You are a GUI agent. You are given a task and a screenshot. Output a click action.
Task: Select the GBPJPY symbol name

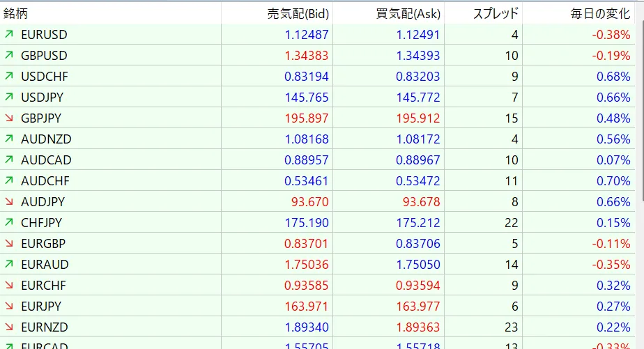click(x=41, y=118)
